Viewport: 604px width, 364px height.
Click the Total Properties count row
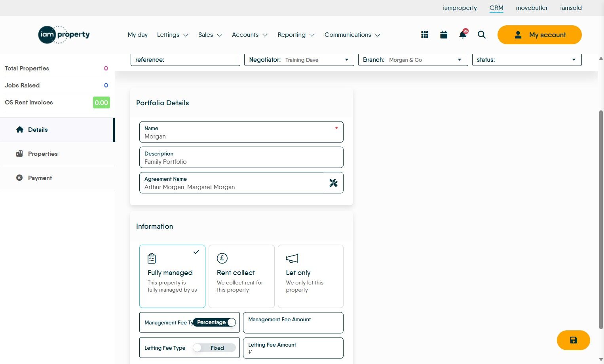click(x=57, y=68)
